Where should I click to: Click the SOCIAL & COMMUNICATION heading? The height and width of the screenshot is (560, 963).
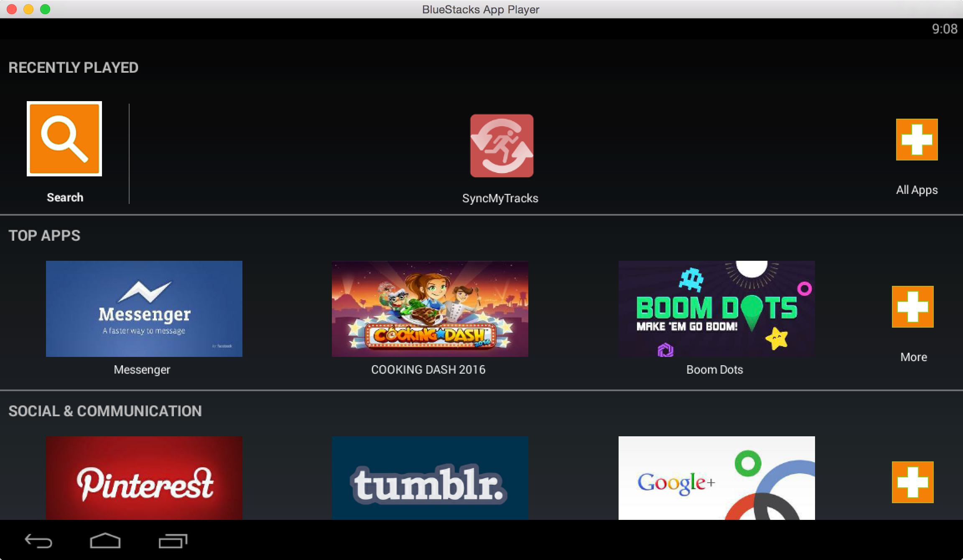(105, 411)
